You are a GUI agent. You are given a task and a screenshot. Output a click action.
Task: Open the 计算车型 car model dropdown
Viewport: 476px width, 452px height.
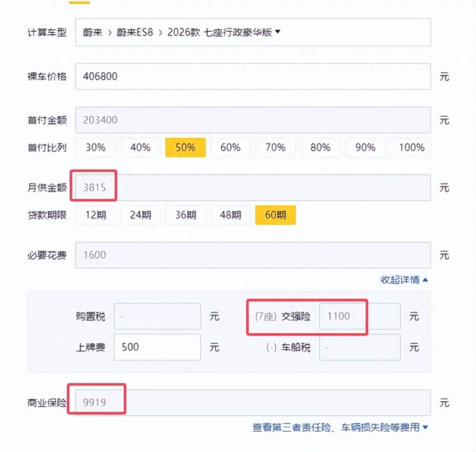253,32
